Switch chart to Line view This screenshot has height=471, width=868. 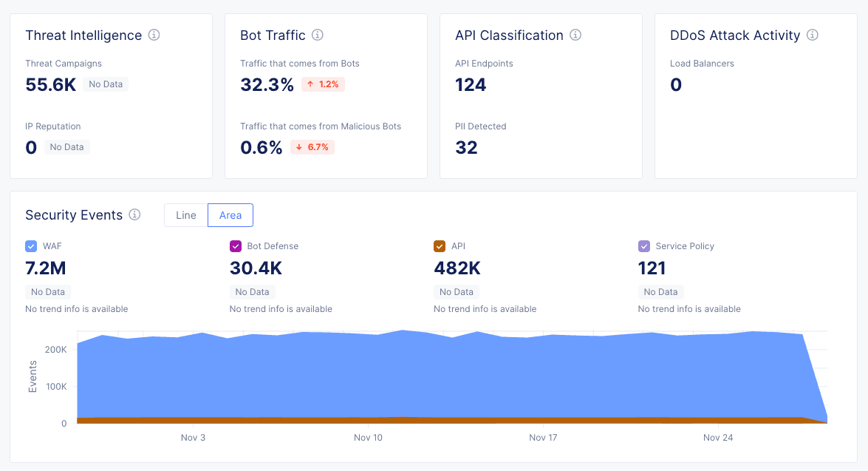tap(186, 215)
